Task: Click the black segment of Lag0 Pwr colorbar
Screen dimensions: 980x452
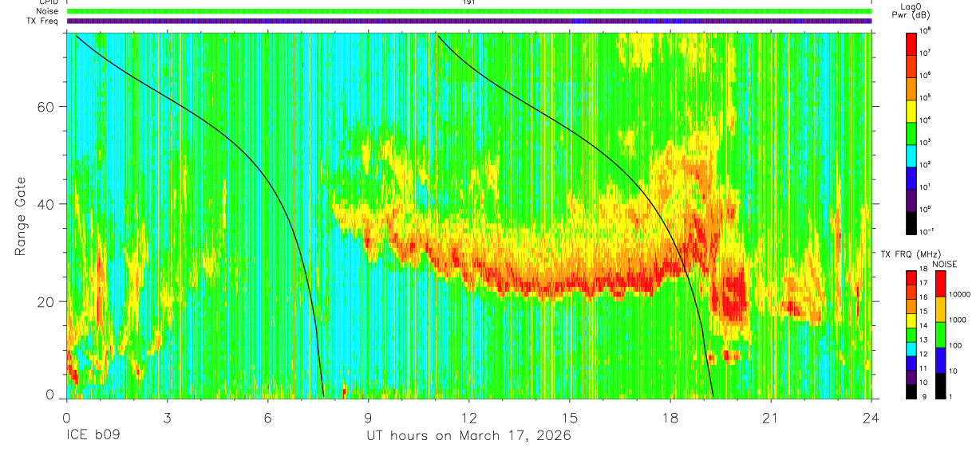Action: [911, 223]
